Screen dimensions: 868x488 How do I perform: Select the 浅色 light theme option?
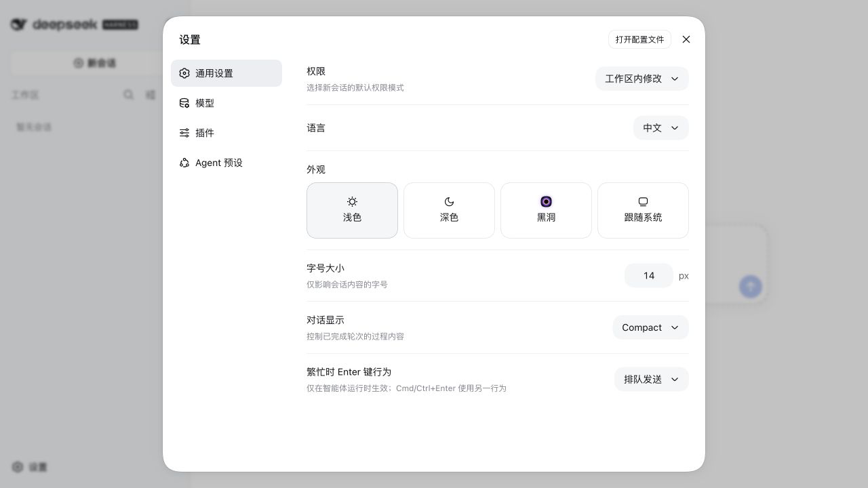[352, 210]
